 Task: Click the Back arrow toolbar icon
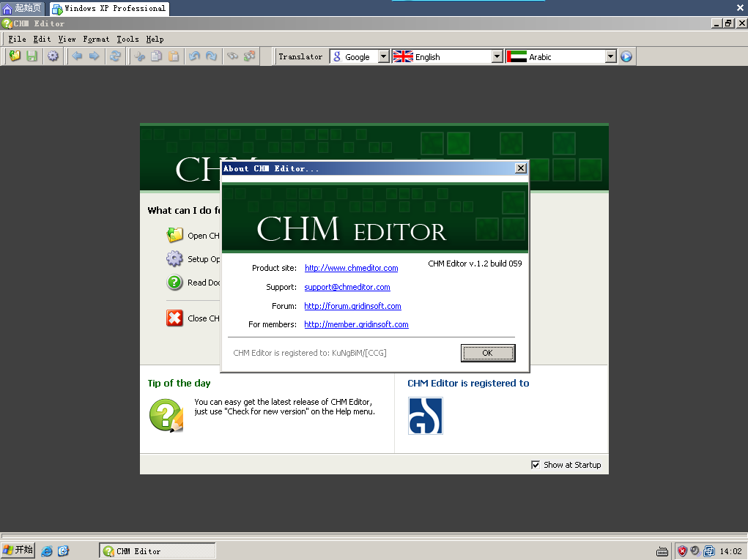point(77,56)
